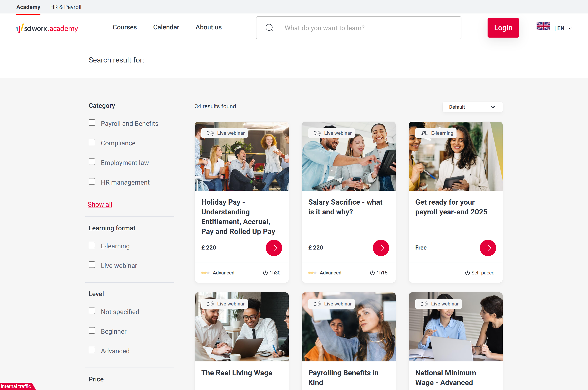588x390 pixels.
Task: Click the '34 results found' text
Action: 215,106
